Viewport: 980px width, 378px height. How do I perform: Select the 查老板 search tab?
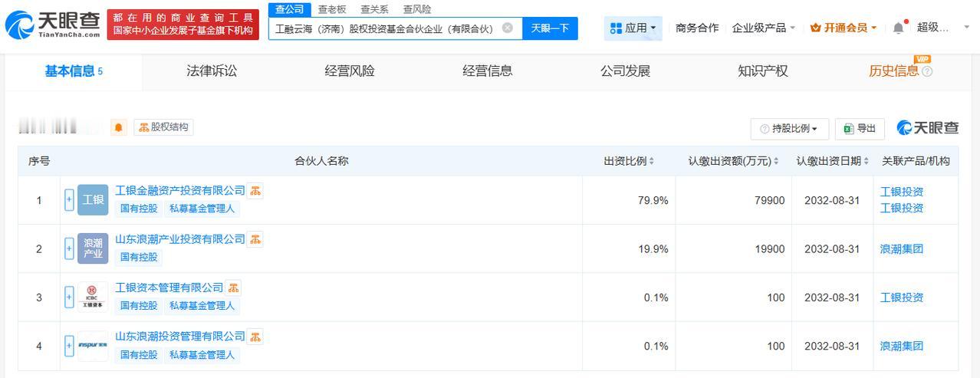pos(332,9)
